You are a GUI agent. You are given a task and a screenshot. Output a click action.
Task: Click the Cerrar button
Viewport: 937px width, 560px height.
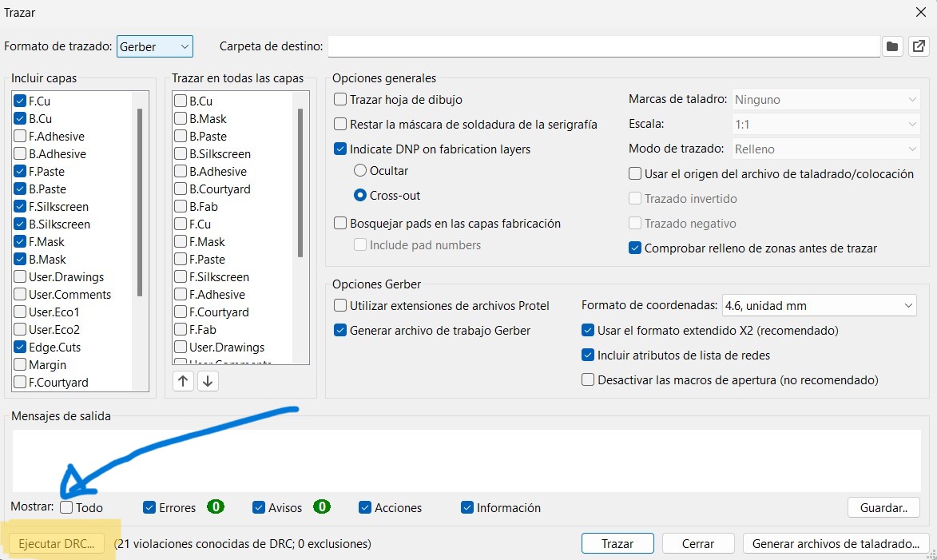coord(697,543)
